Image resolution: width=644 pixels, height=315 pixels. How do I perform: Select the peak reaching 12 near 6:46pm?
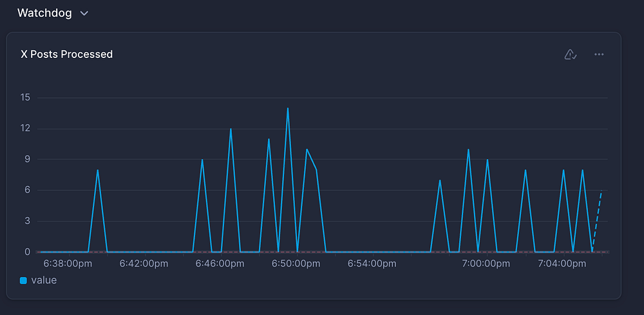pyautogui.click(x=231, y=129)
